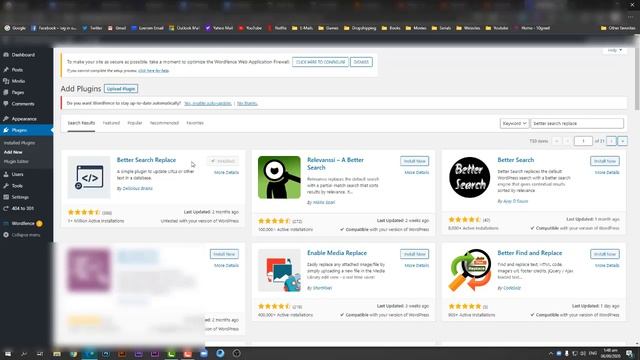
Task: Switch to the Search Results tab
Action: tap(81, 123)
